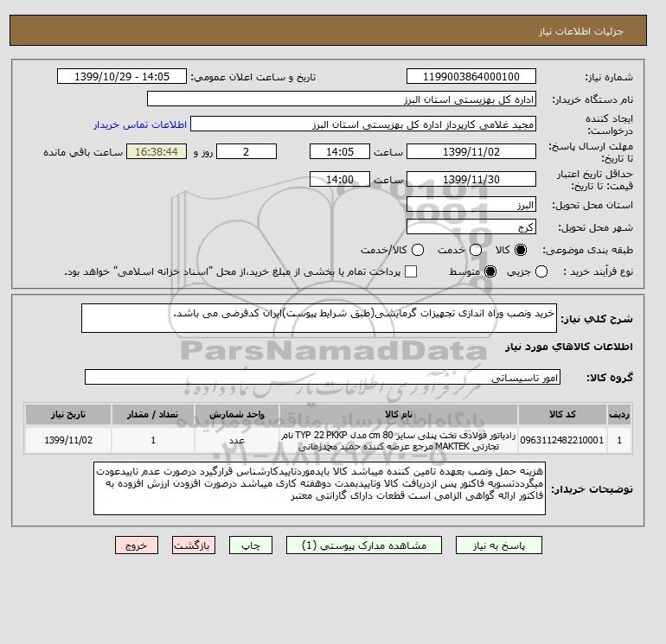Screen dimensions: 666x644
Task: Select the کالا/خدمت radio button
Action: 418,250
